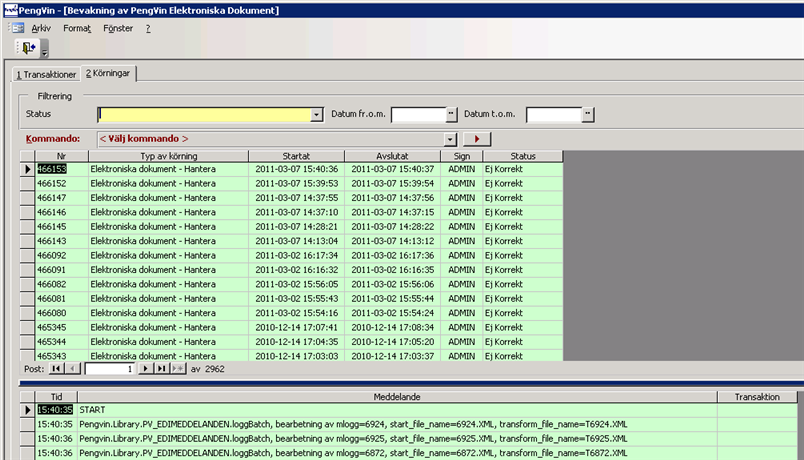Select the 2 Körningar tab
Viewport: 804px width, 460px height.
108,73
